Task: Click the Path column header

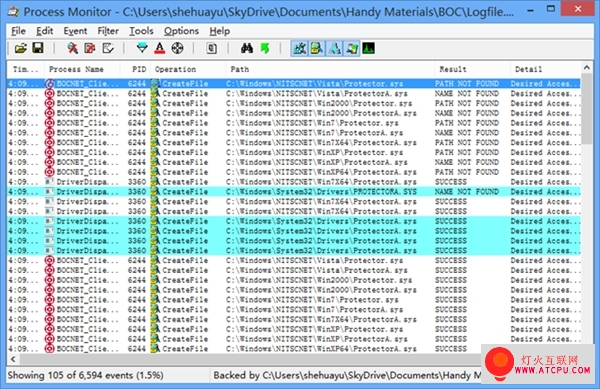Action: [x=330, y=69]
